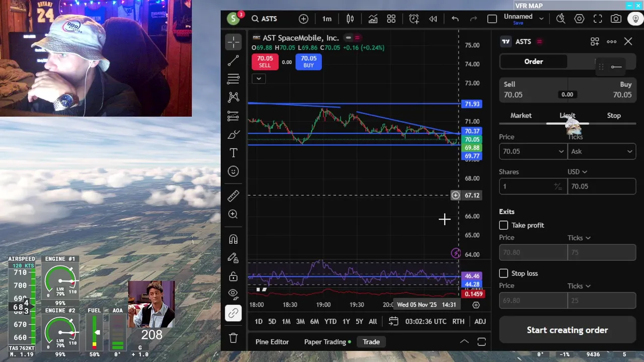Select the zoom in tool
644x362 pixels.
233,214
